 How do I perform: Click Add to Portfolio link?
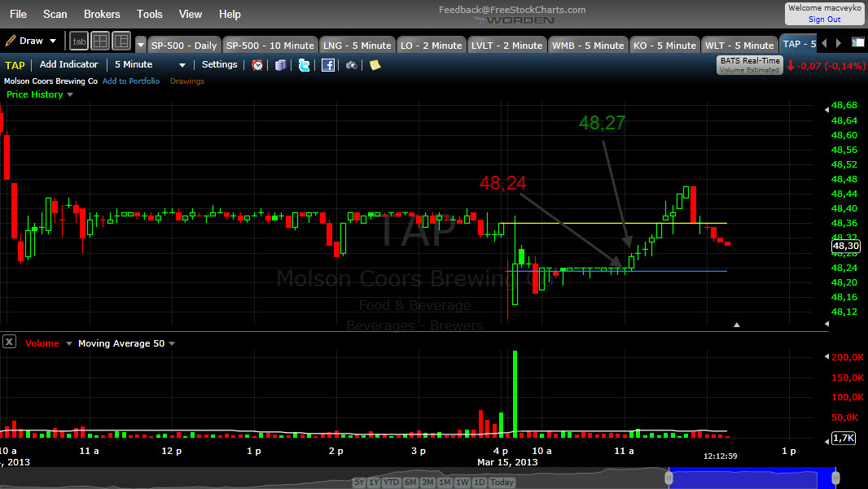131,81
